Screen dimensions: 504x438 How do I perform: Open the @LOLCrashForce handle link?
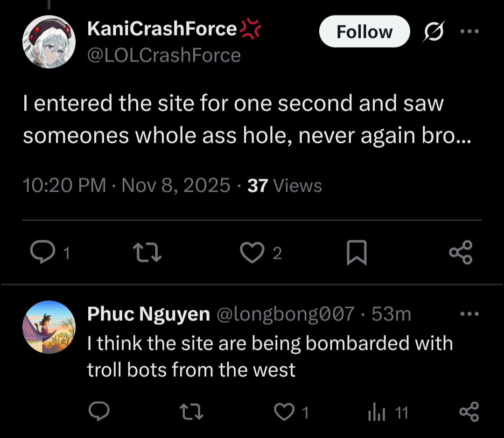point(164,56)
